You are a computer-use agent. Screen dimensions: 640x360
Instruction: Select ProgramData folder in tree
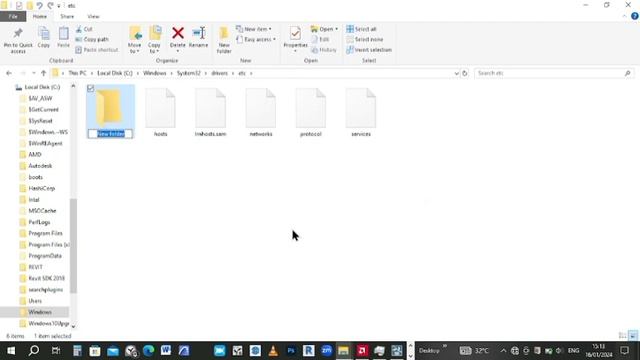[45, 256]
